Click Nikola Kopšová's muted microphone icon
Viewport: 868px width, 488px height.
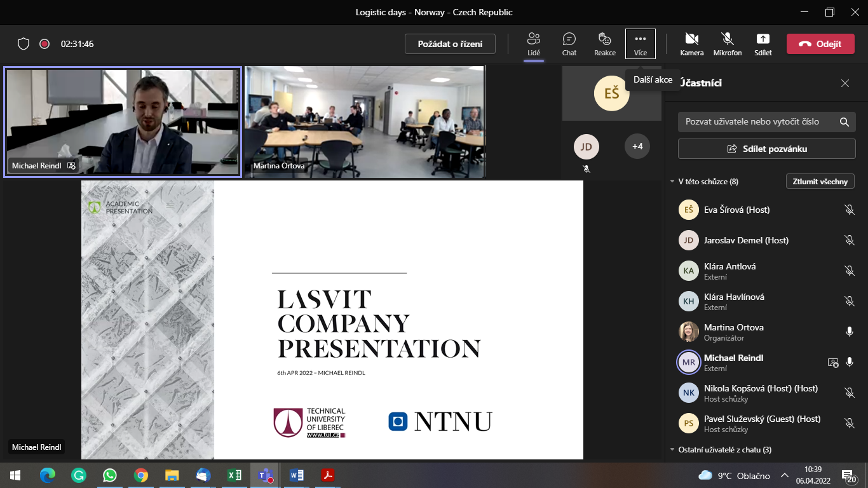point(850,393)
